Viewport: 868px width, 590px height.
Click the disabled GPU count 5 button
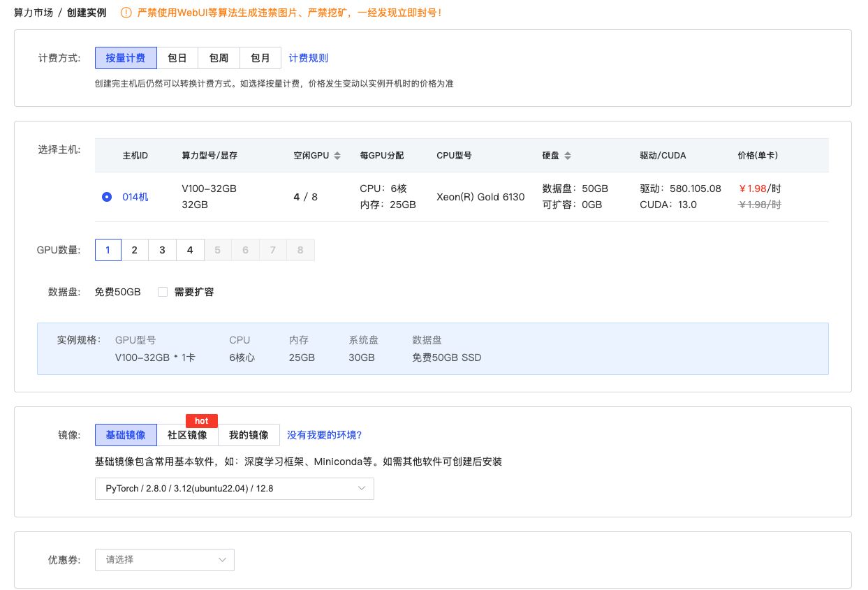click(x=217, y=250)
